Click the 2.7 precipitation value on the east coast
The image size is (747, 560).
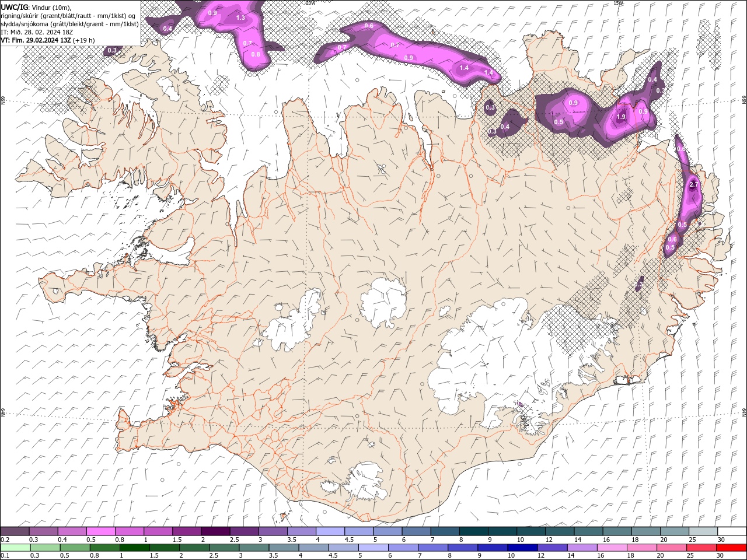point(693,184)
